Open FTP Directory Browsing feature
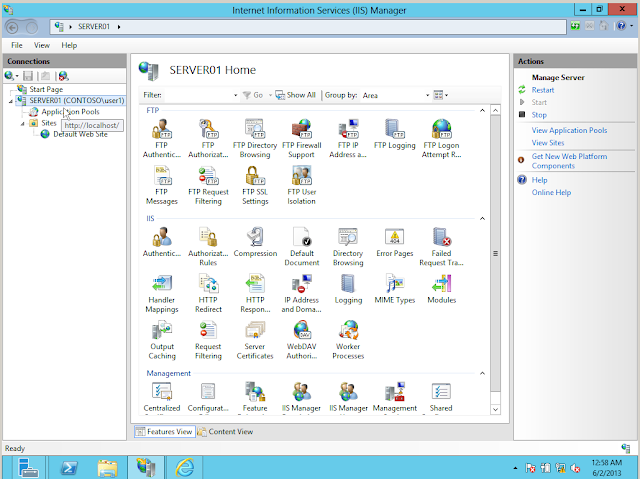The height and width of the screenshot is (479, 640). [x=255, y=138]
